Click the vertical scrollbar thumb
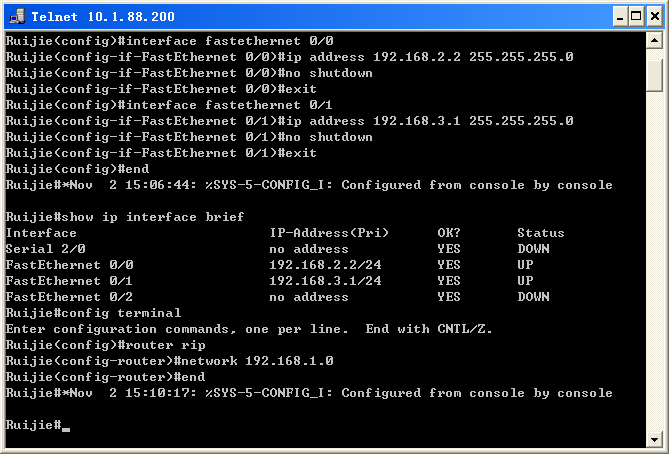 pyautogui.click(x=654, y=73)
